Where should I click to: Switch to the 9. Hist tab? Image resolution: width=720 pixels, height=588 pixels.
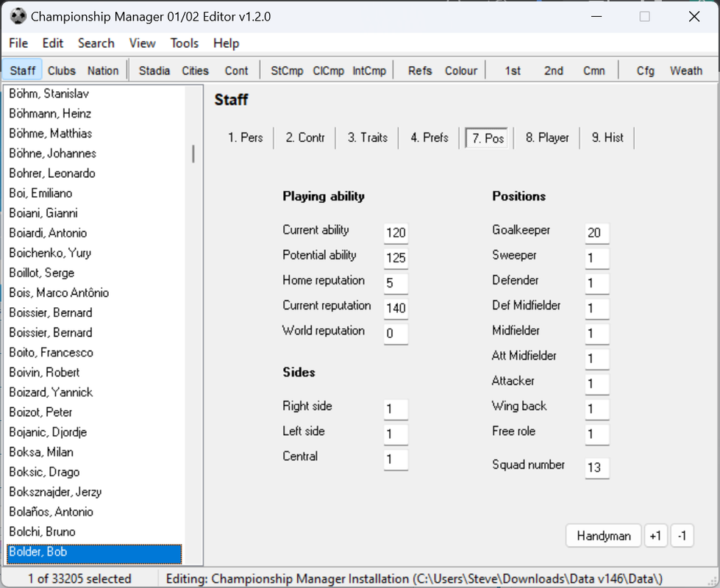coord(607,137)
